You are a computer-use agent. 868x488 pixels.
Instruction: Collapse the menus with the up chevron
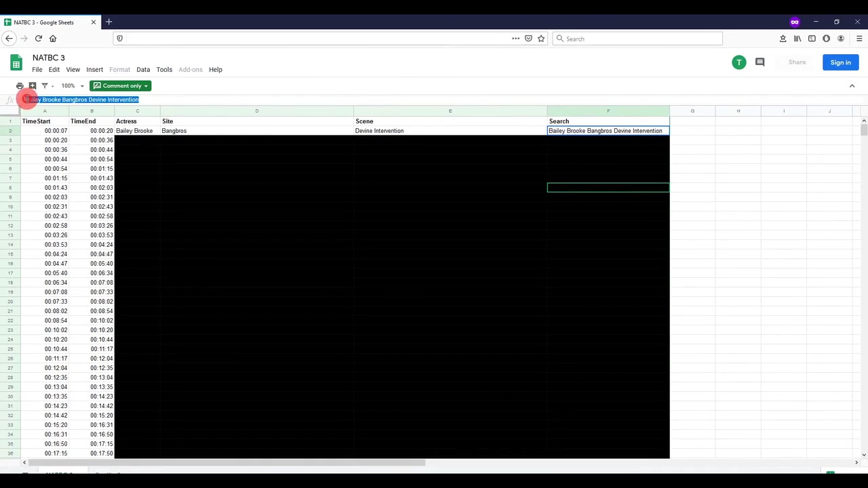coord(852,86)
